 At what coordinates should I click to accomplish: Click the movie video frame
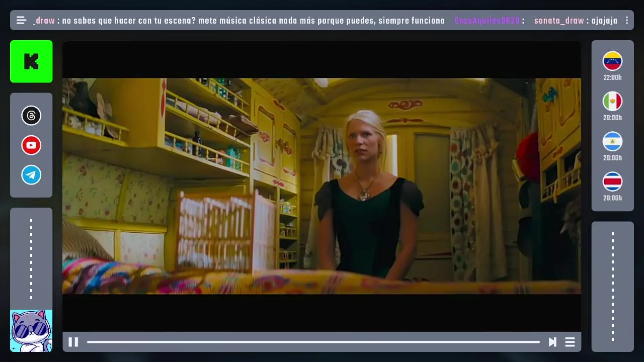coord(321,186)
